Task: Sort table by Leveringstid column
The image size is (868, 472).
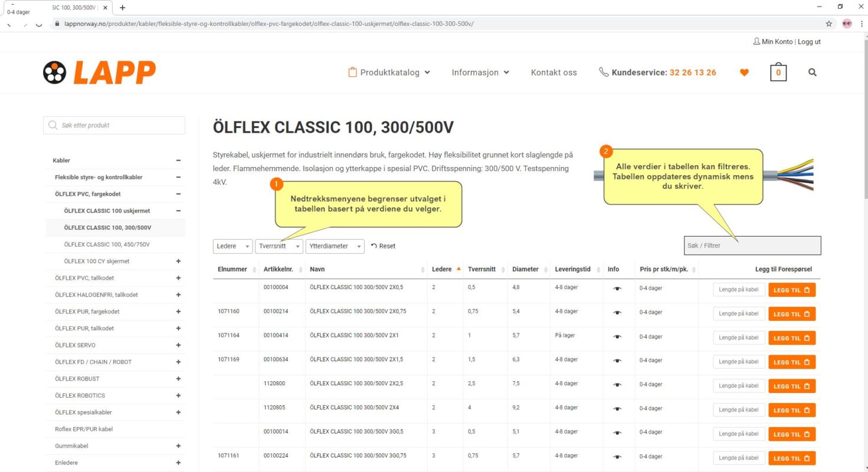Action: tap(577, 269)
